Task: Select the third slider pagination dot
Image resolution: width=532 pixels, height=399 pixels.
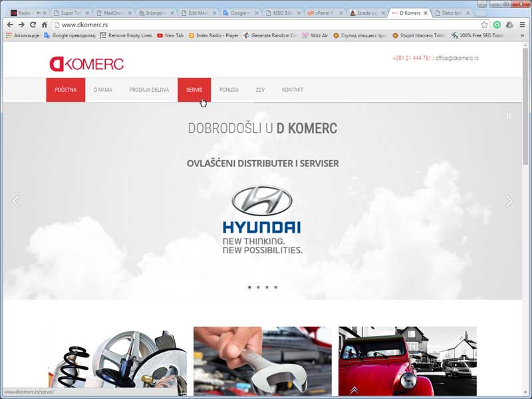Action: point(267,287)
